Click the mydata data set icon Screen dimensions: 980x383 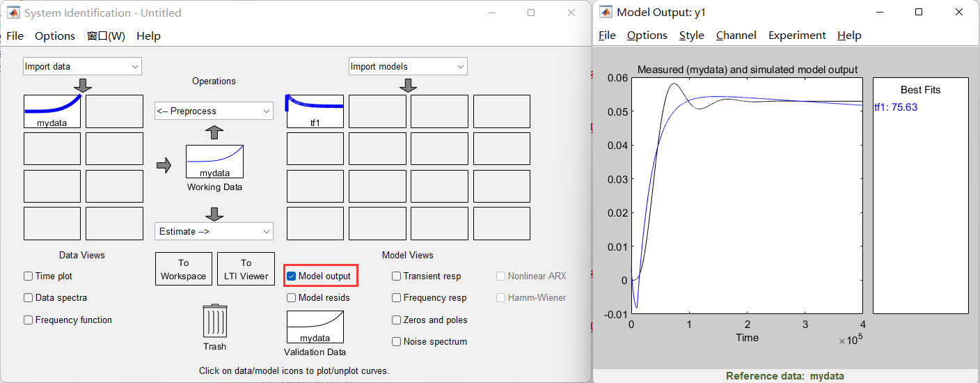coord(52,111)
